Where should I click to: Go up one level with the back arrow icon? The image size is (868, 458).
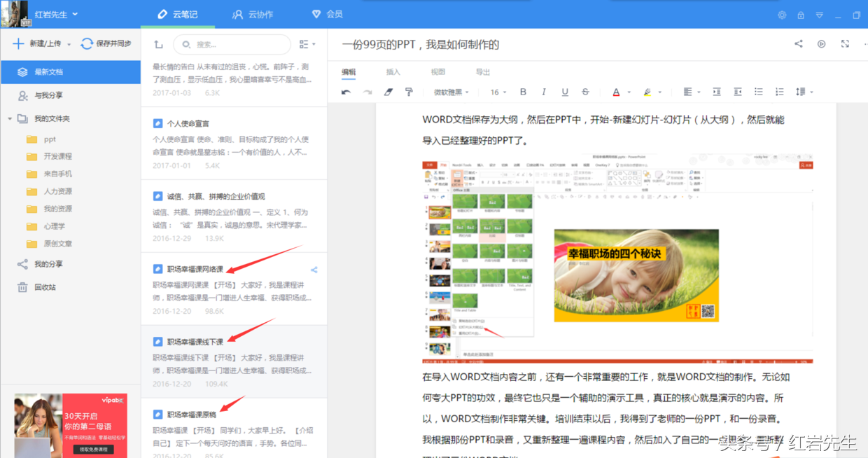(158, 44)
